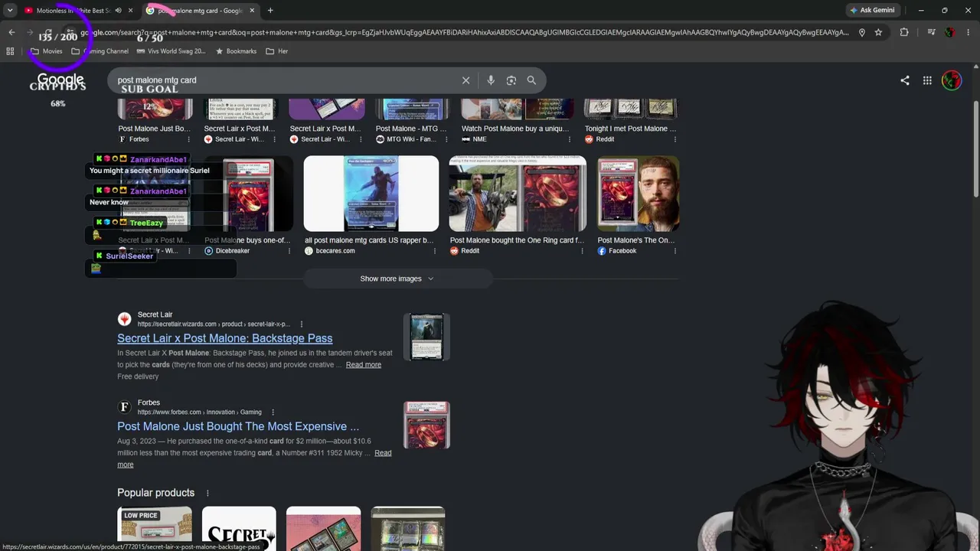Open the LOW PRICE popular product card

coord(155,529)
